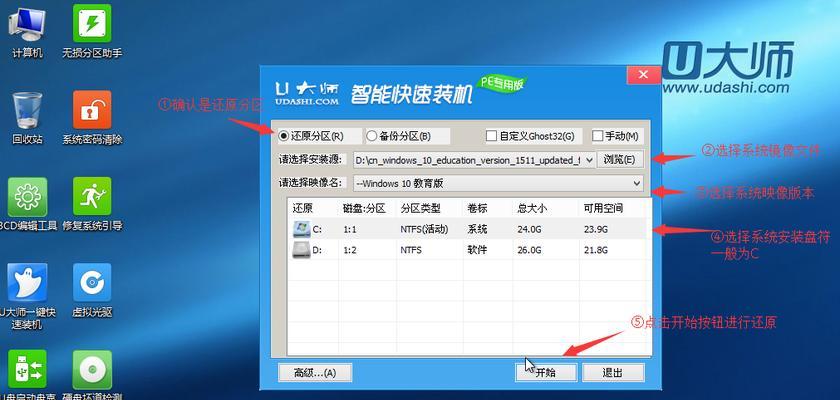Screen dimensions: 840x400
Task: Open the U盘启动盘 USB tool icon
Action: pos(27,369)
